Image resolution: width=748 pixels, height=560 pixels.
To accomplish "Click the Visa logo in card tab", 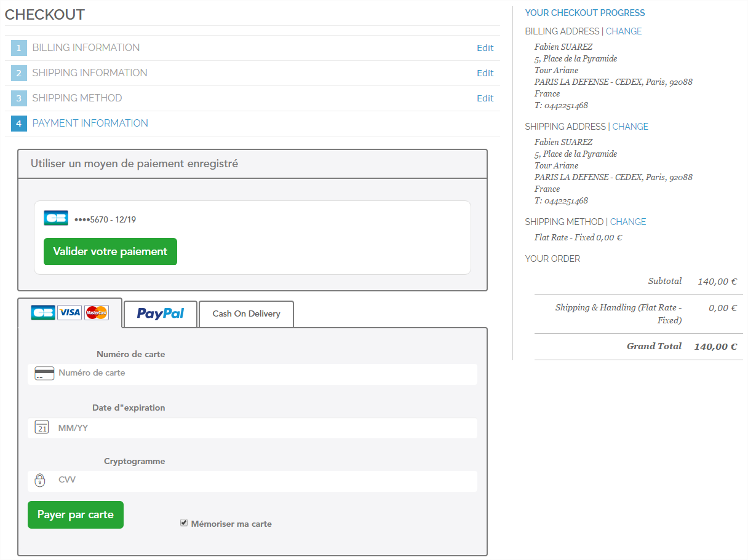I will (70, 313).
